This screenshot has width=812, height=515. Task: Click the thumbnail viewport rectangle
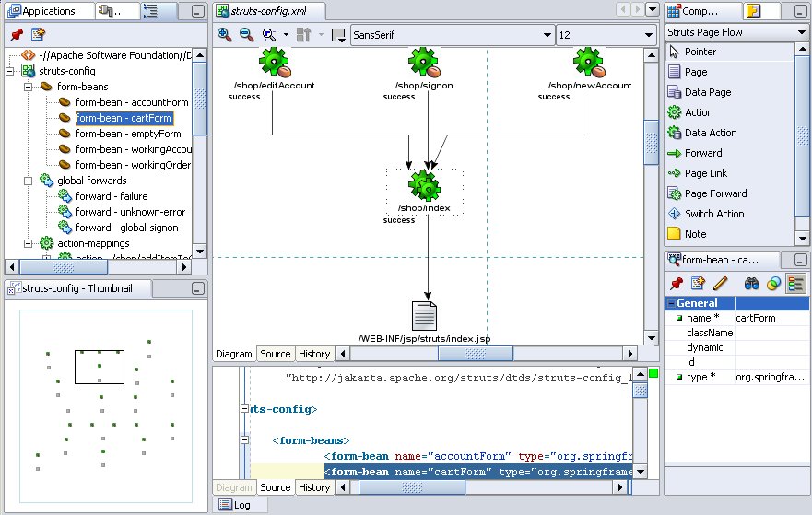tap(100, 367)
